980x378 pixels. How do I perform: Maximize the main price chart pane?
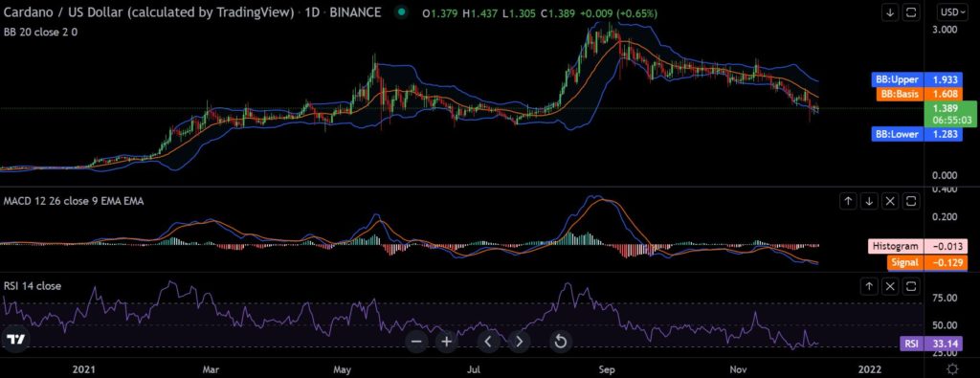pyautogui.click(x=911, y=12)
